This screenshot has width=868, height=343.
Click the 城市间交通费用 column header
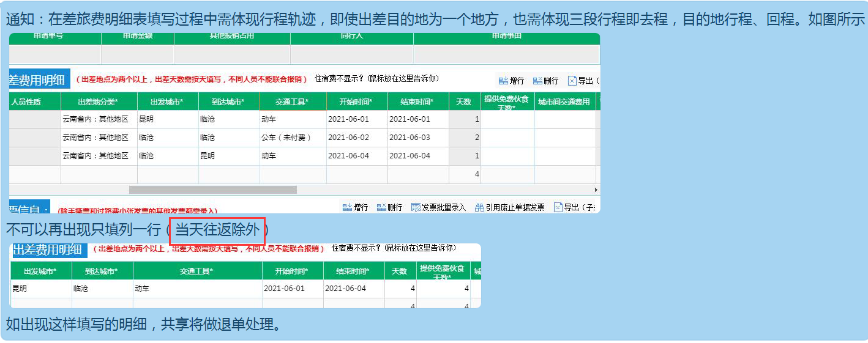point(564,101)
